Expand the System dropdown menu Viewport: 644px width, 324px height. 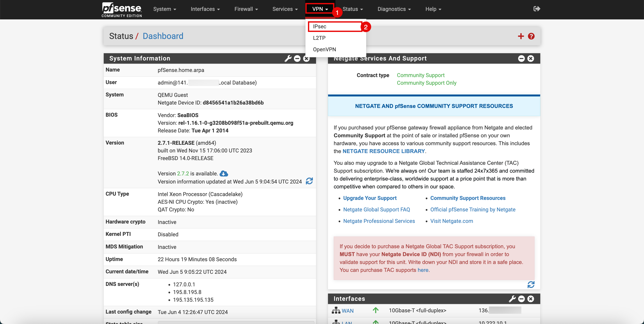164,9
